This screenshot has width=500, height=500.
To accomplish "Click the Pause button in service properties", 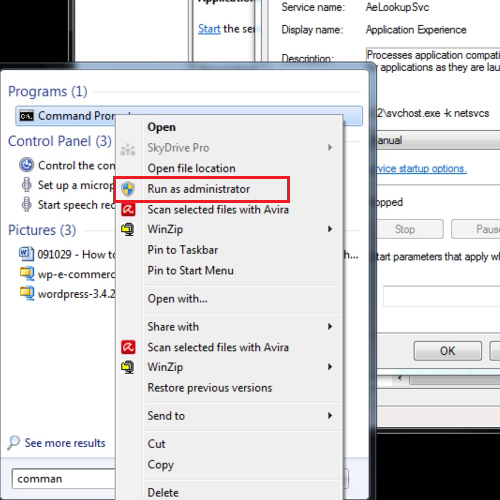I will pyautogui.click(x=476, y=229).
